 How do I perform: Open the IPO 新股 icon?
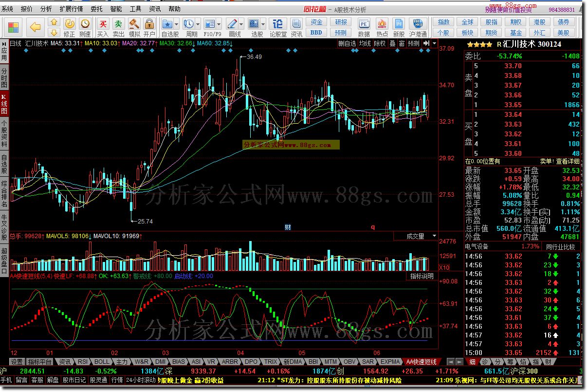click(x=399, y=27)
